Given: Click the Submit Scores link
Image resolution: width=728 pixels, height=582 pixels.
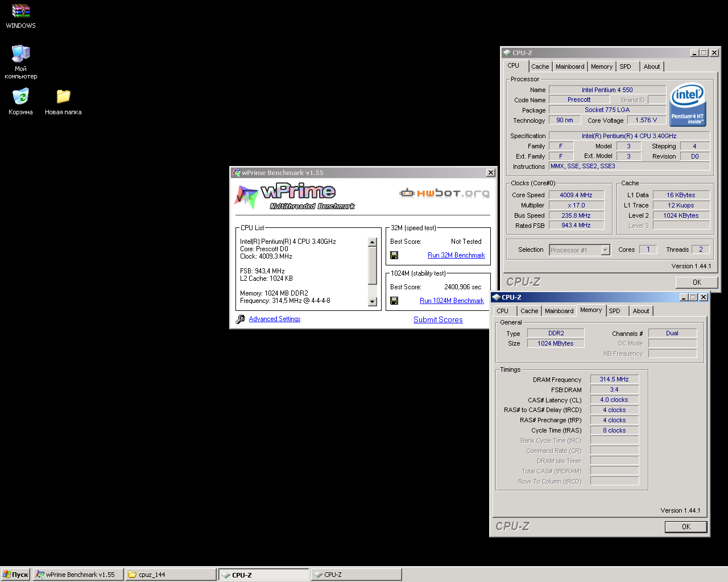Looking at the screenshot, I should pos(438,319).
